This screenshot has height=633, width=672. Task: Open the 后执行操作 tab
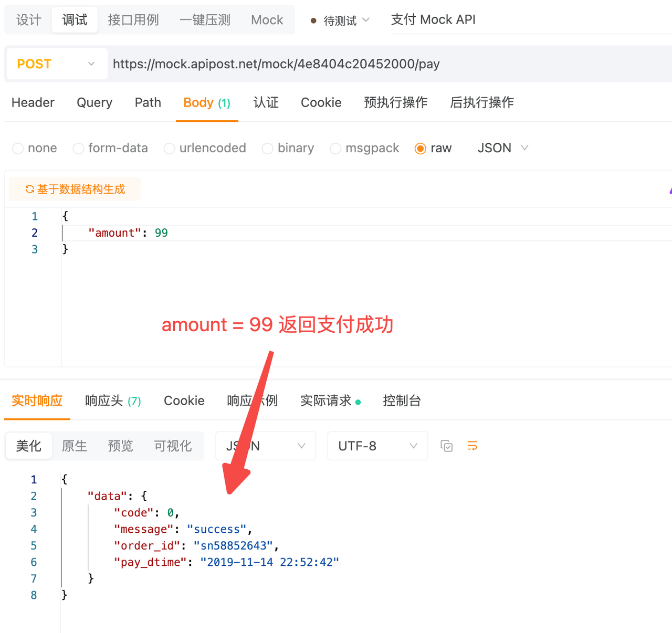(x=481, y=103)
